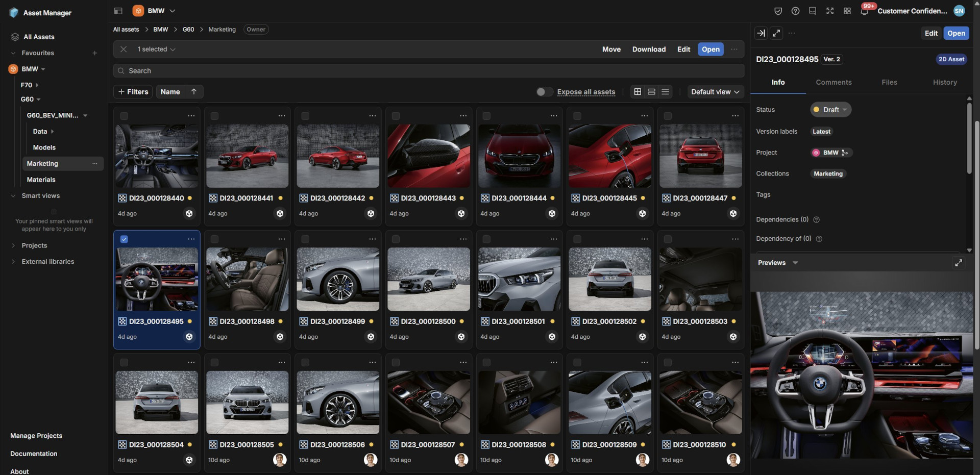Enable the Expose all assets toggle
The width and height of the screenshot is (980, 475).
click(544, 92)
